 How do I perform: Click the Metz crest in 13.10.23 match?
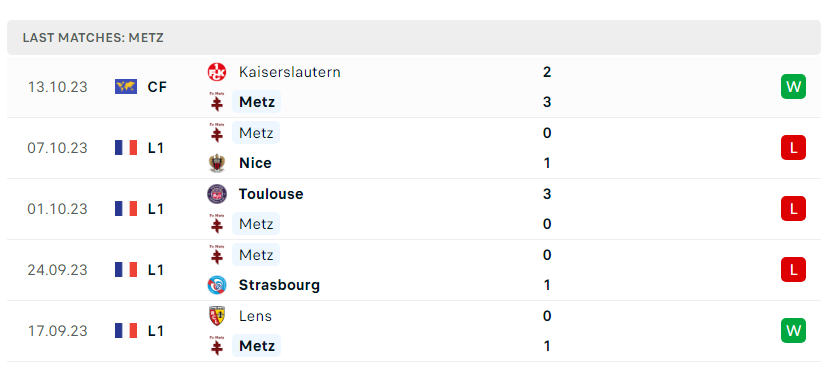[x=217, y=102]
